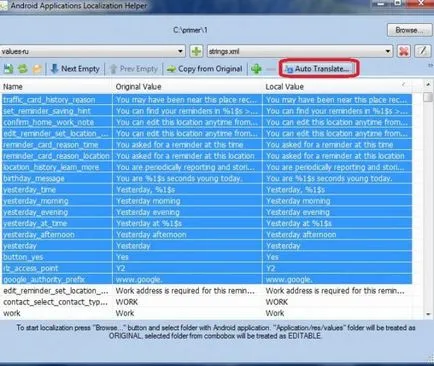
Task: Select the yesterday_afternoon row
Action: [x=207, y=235]
